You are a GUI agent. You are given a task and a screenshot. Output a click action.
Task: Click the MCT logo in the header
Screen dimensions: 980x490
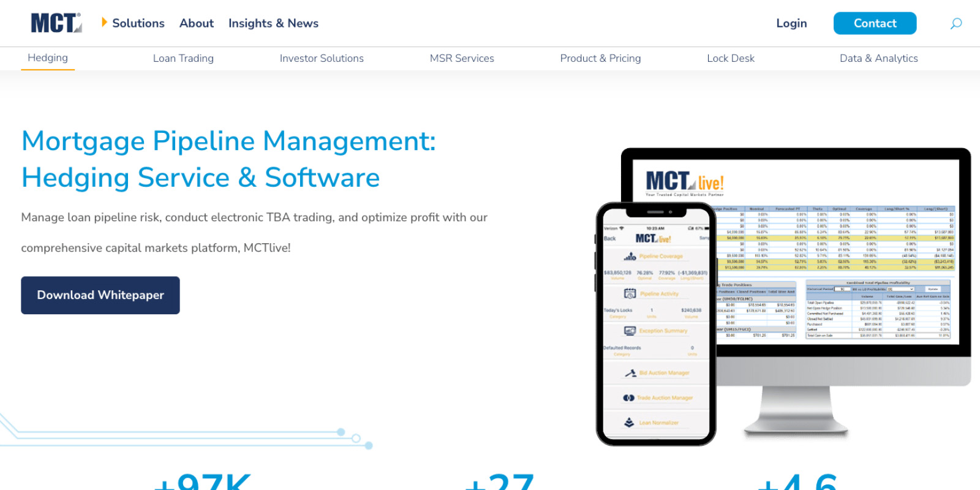coord(56,23)
